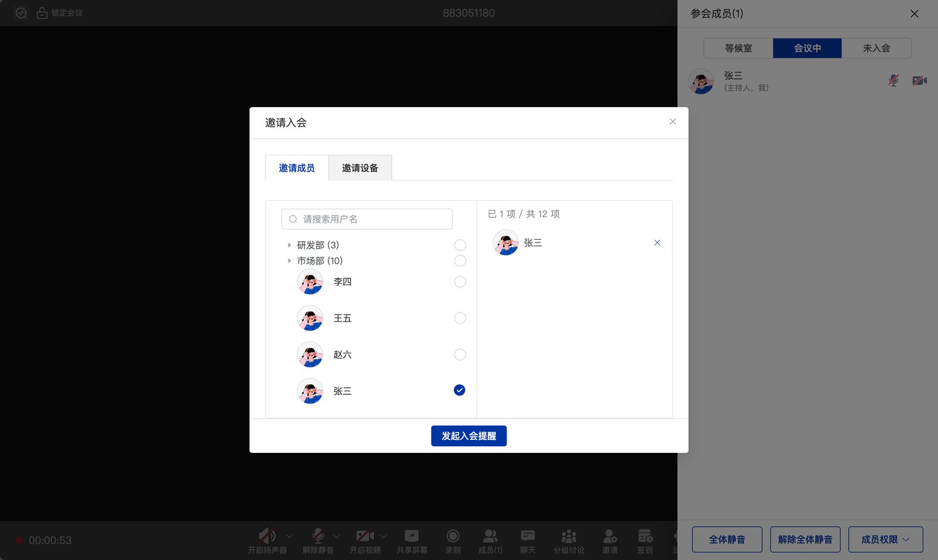Open microphone options dropdown arrow
The width and height of the screenshot is (938, 560).
337,536
